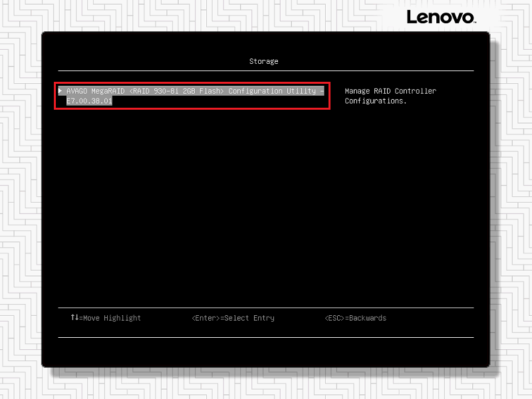Click the arrow beside AVAGO MegaRAID entry
Screen dimensions: 532x399
[x=60, y=90]
